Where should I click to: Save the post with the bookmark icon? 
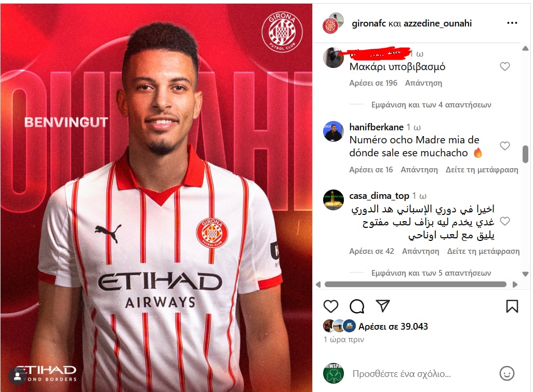point(512,306)
